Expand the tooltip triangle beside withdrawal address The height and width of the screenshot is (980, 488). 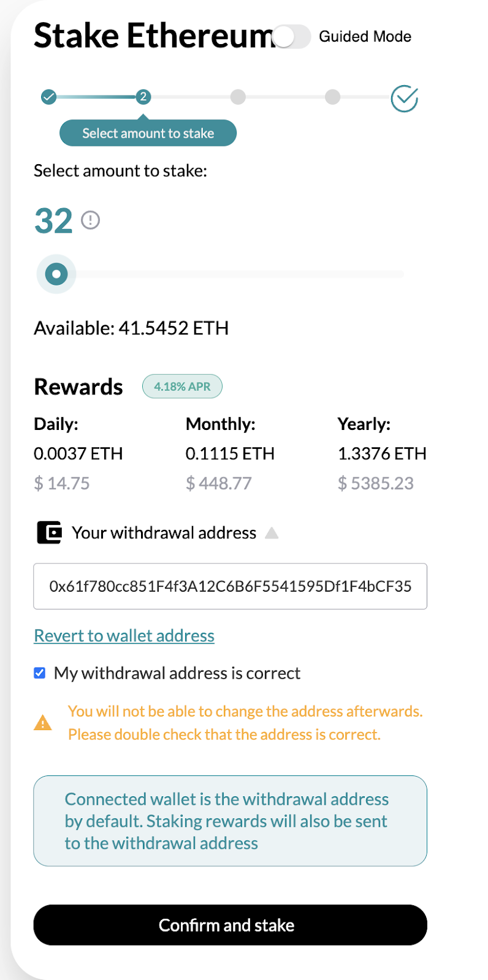272,533
